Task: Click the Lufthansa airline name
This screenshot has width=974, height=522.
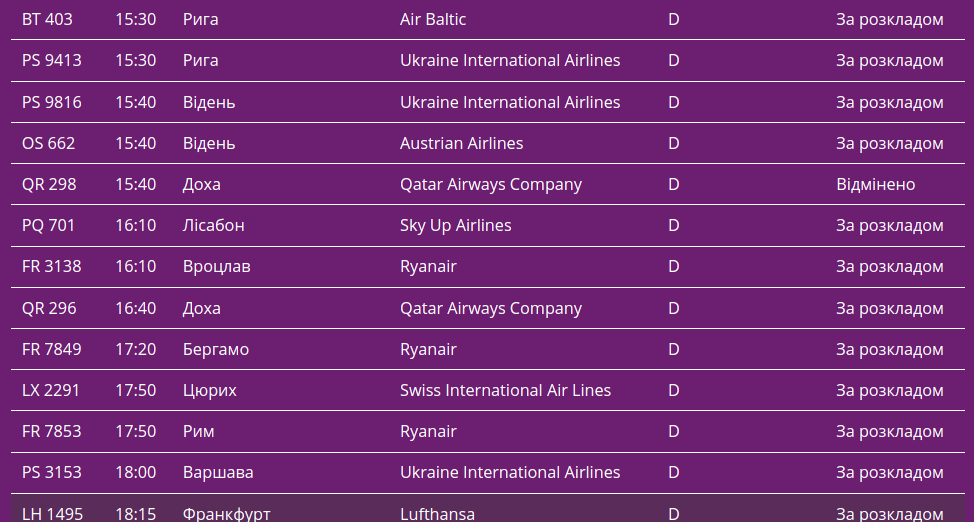Action: click(x=437, y=514)
